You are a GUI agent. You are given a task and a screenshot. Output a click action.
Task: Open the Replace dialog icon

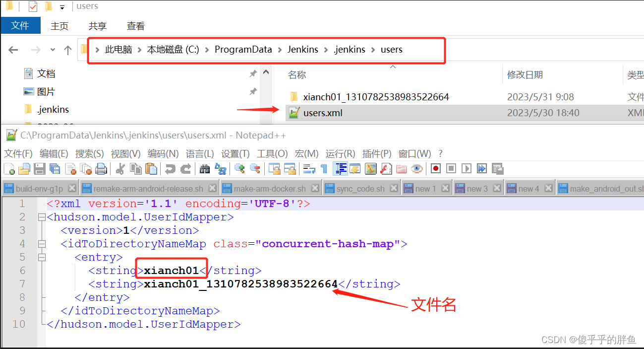tap(220, 169)
